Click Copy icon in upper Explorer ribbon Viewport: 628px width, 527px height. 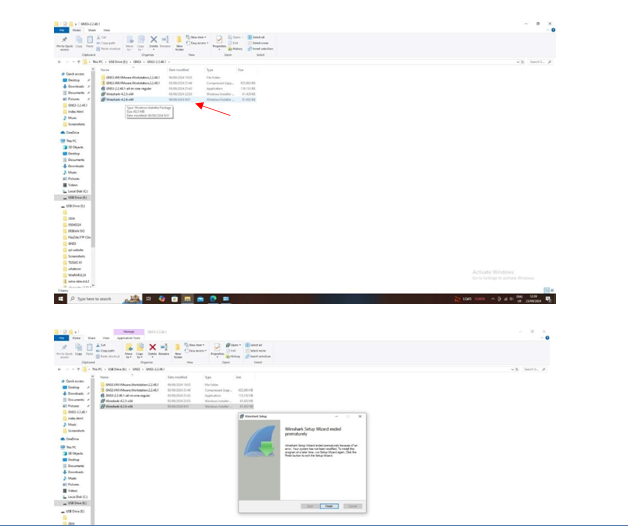pos(79,40)
